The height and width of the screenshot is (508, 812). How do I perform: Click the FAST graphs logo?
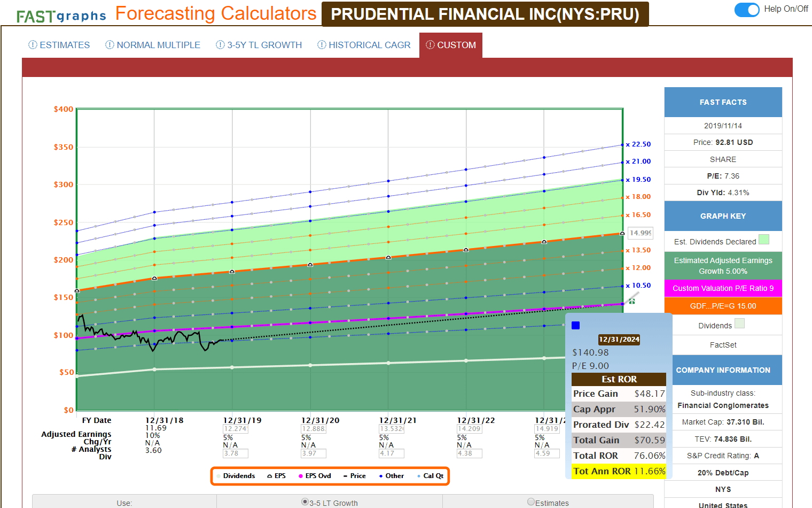coord(61,16)
